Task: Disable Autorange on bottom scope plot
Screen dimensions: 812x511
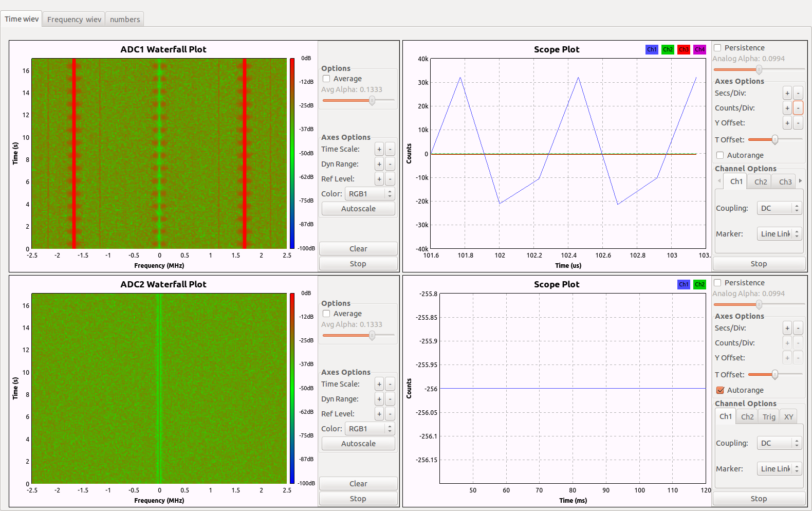Action: pyautogui.click(x=720, y=391)
